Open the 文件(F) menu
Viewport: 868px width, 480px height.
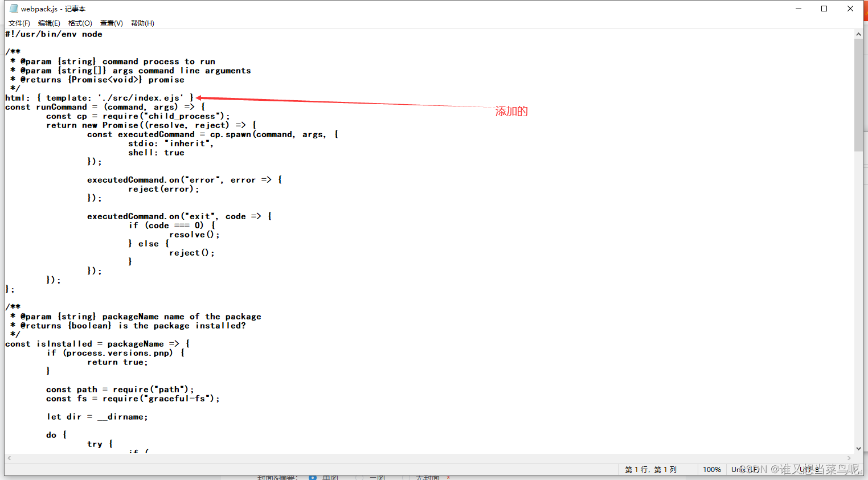(18, 23)
